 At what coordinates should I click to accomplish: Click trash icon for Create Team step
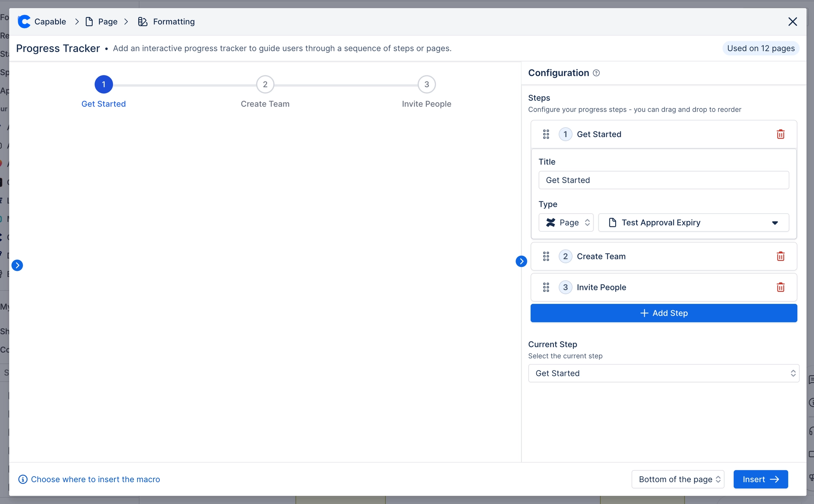click(x=780, y=256)
